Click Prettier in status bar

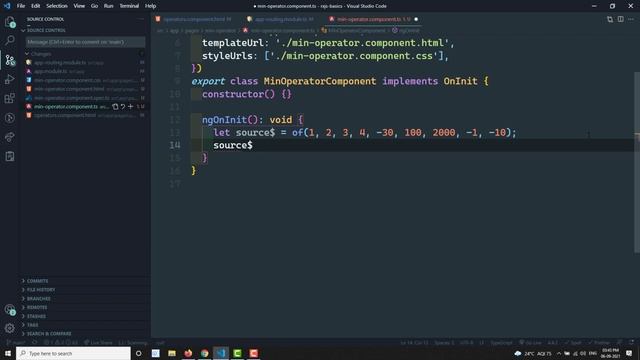click(x=599, y=342)
